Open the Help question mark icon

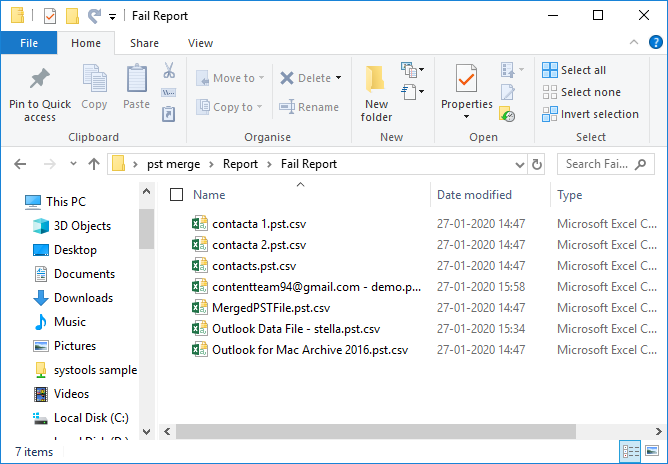click(656, 42)
